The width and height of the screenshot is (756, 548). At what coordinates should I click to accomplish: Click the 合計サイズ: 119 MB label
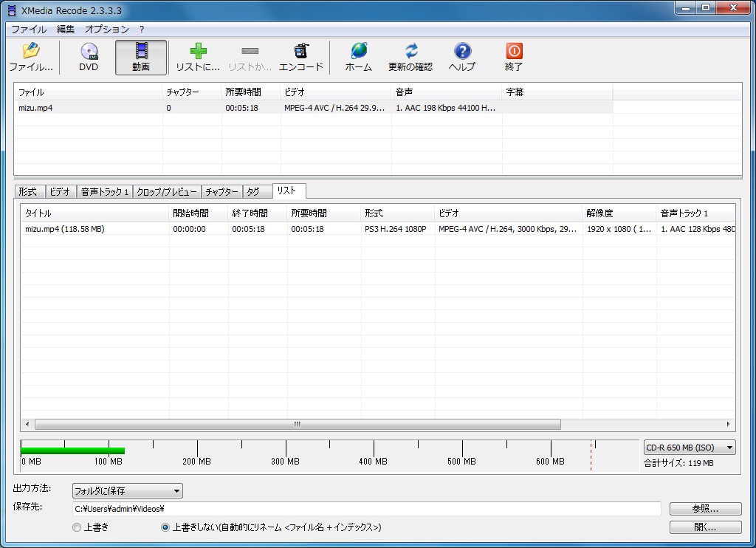(678, 463)
